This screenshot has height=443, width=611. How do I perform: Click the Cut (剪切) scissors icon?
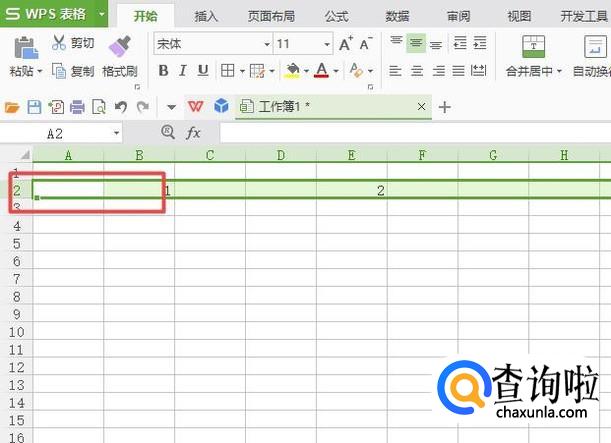click(59, 43)
